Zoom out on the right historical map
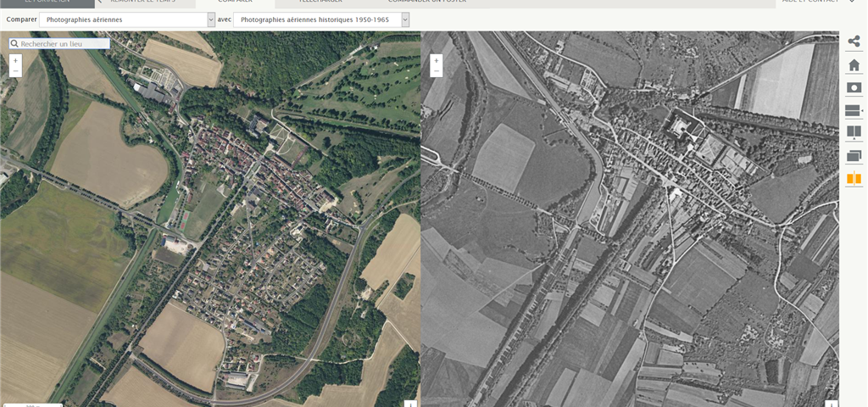The height and width of the screenshot is (407, 868). pos(437,71)
